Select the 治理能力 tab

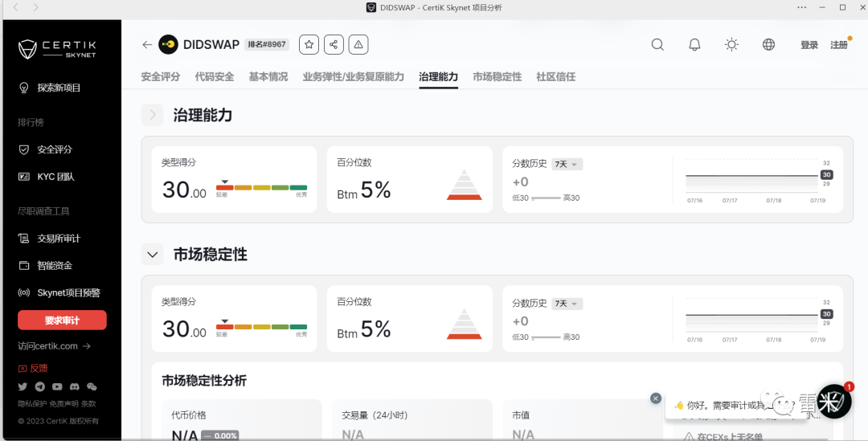(439, 77)
